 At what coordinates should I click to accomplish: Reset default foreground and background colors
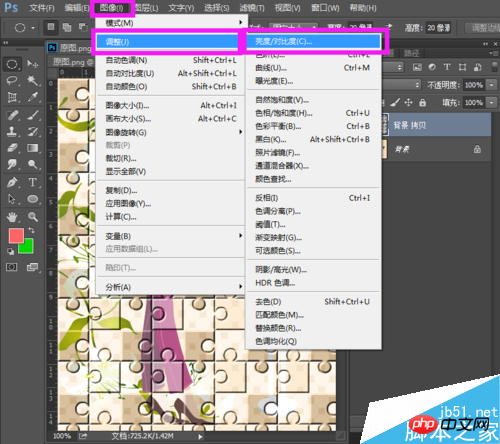tap(11, 252)
